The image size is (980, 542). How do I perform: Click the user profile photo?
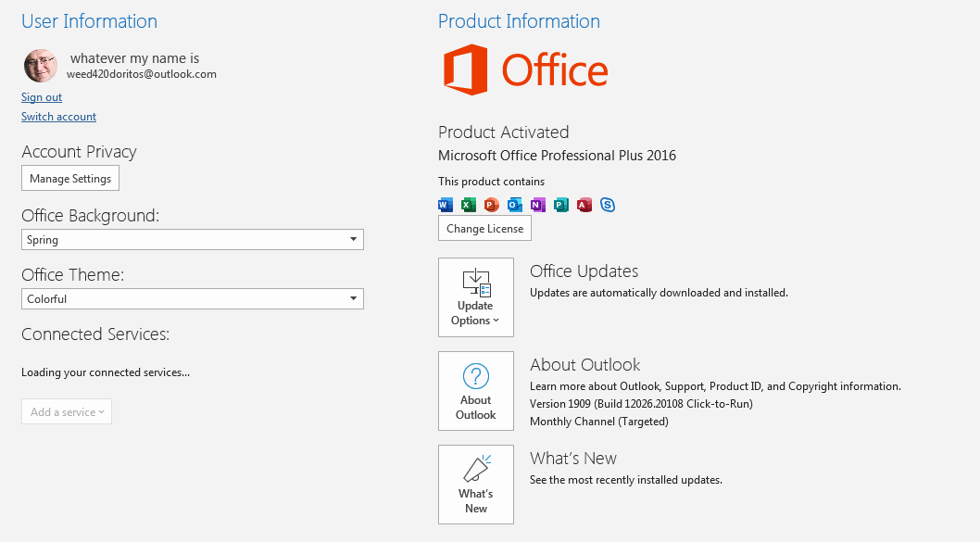click(x=41, y=65)
